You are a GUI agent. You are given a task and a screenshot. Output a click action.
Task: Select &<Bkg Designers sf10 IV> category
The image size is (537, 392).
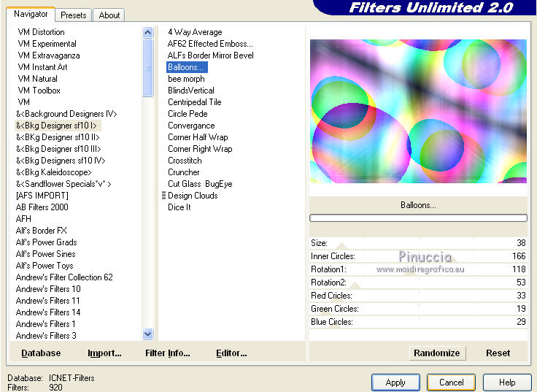61,161
